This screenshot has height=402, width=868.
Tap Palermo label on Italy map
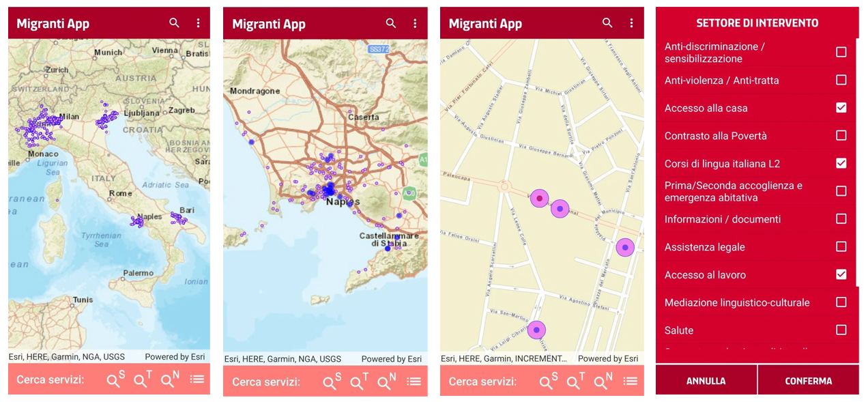pyautogui.click(x=139, y=272)
